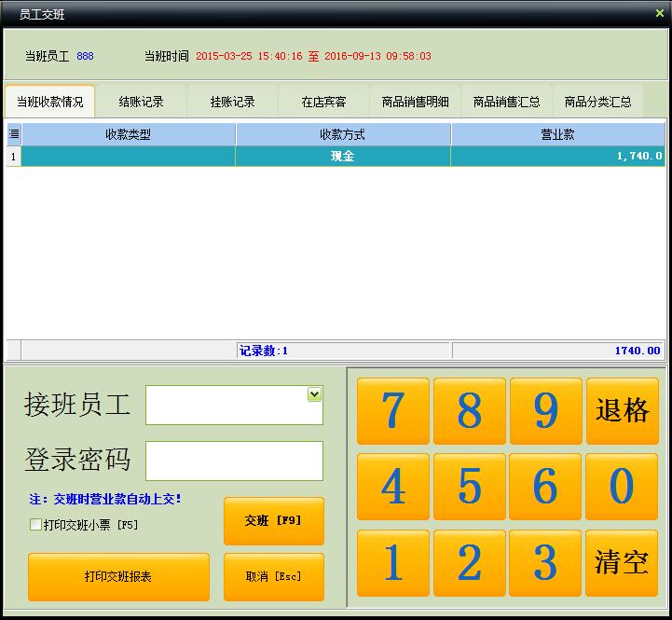Click the grid menu icon in table header
This screenshot has height=620, width=672.
click(14, 134)
